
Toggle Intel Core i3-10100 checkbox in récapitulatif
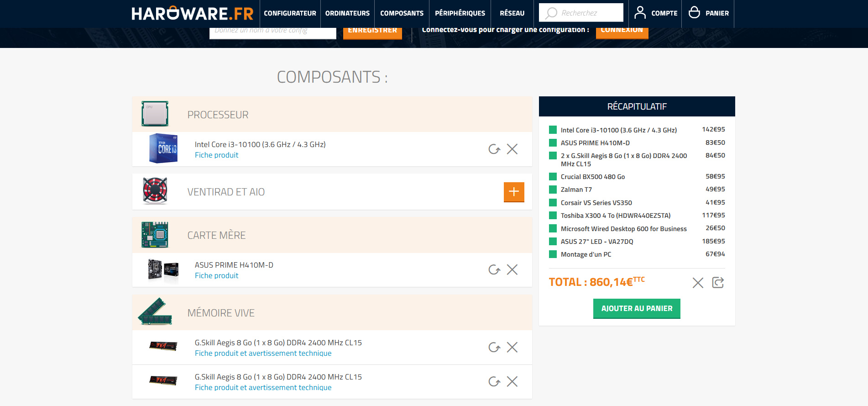(553, 130)
